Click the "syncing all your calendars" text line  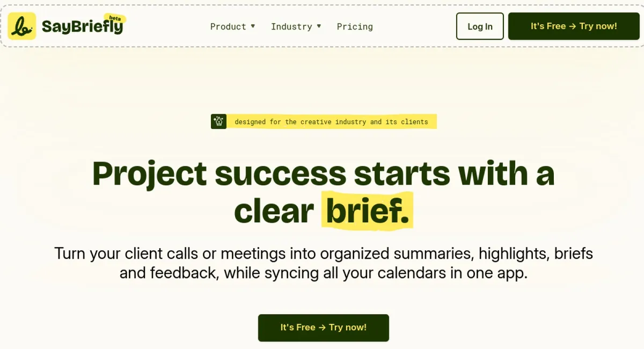pyautogui.click(x=323, y=273)
